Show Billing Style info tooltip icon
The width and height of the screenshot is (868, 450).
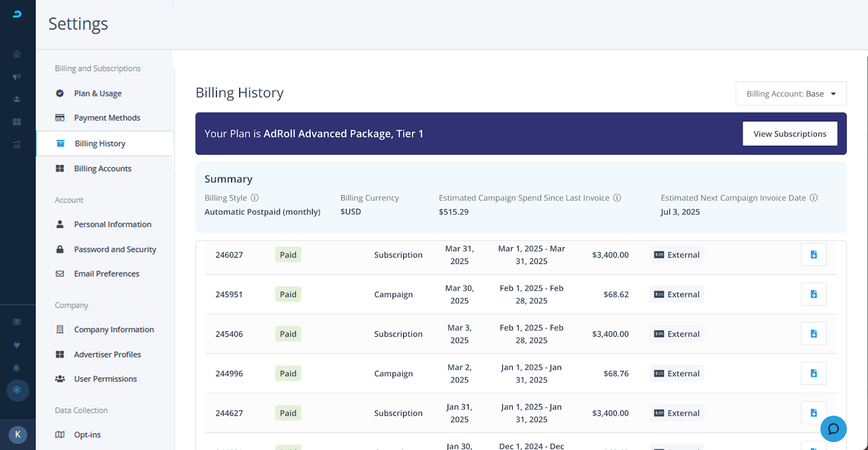click(x=254, y=198)
